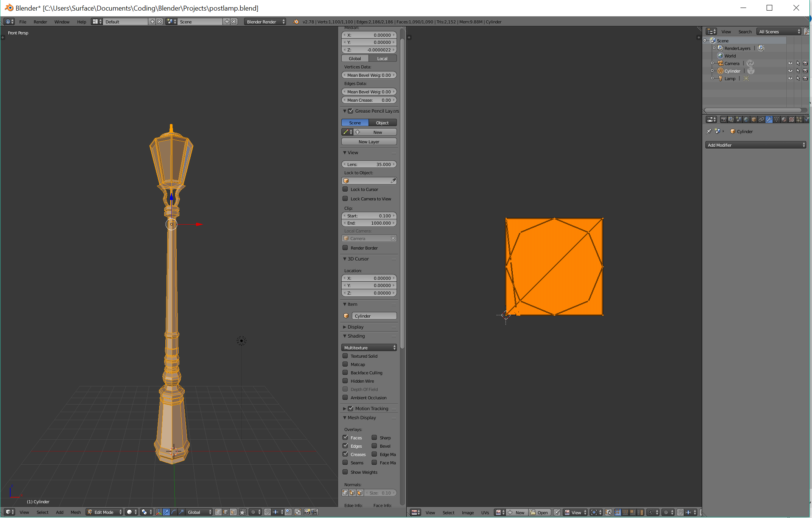The height and width of the screenshot is (518, 812).
Task: Open the Render properties tab camera icon
Action: (723, 119)
